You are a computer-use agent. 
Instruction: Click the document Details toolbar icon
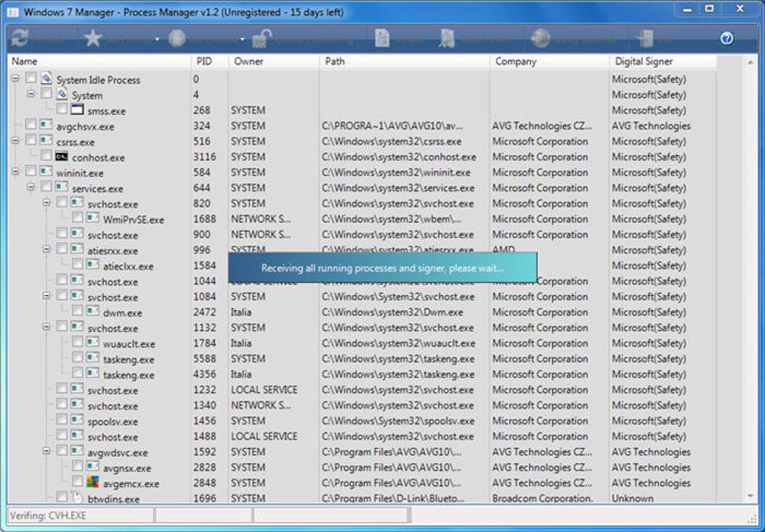pyautogui.click(x=382, y=38)
